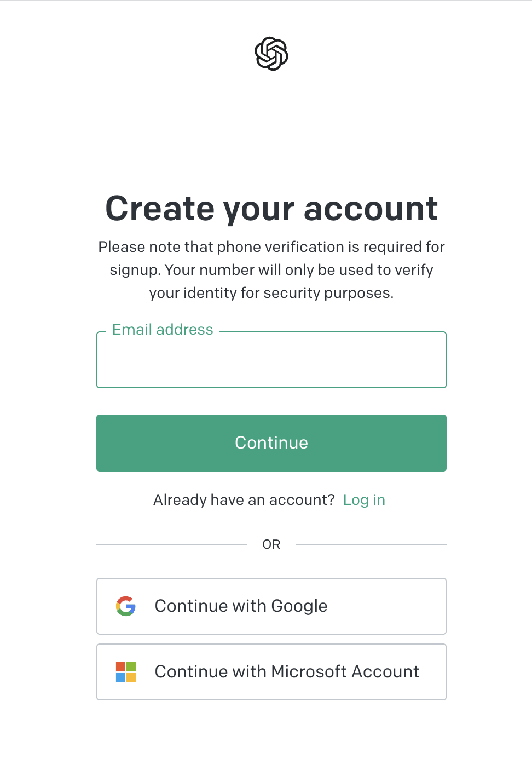Click the word 'account' in heading
The image size is (532, 770).
tap(371, 209)
